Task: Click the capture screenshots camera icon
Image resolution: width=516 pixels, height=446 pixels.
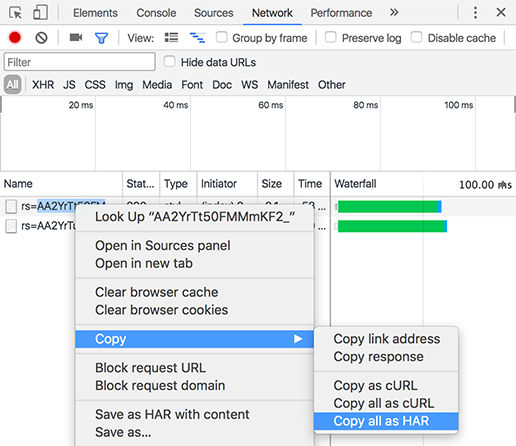Action: 76,37
